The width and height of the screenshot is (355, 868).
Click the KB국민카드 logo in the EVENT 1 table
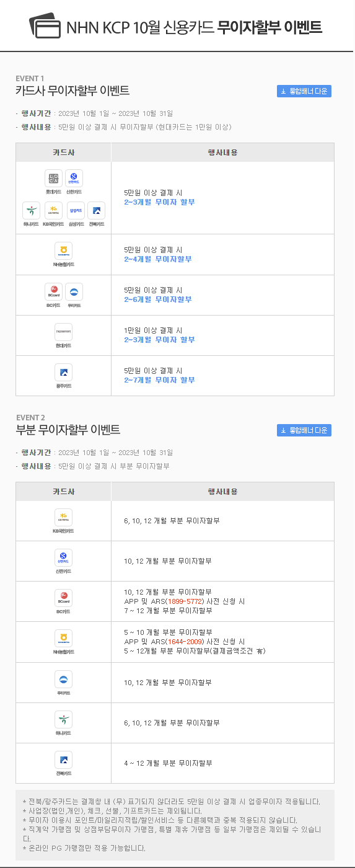pos(53,211)
